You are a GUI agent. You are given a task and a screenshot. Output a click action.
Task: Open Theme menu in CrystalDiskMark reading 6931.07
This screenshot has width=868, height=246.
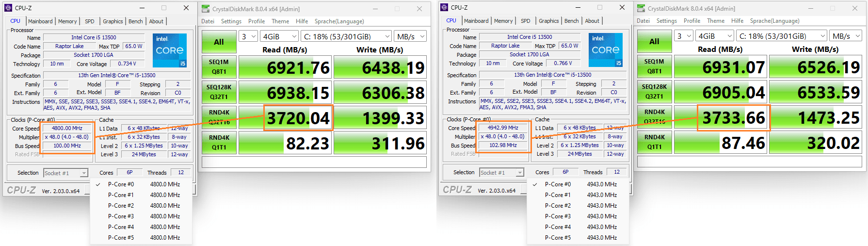coord(716,21)
